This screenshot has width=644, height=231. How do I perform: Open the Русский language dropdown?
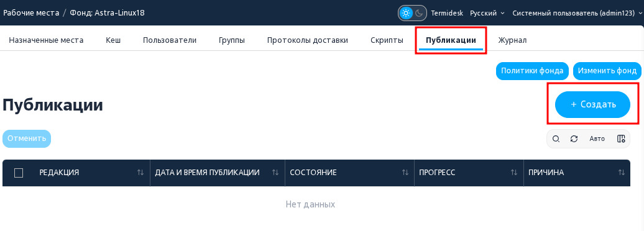487,13
